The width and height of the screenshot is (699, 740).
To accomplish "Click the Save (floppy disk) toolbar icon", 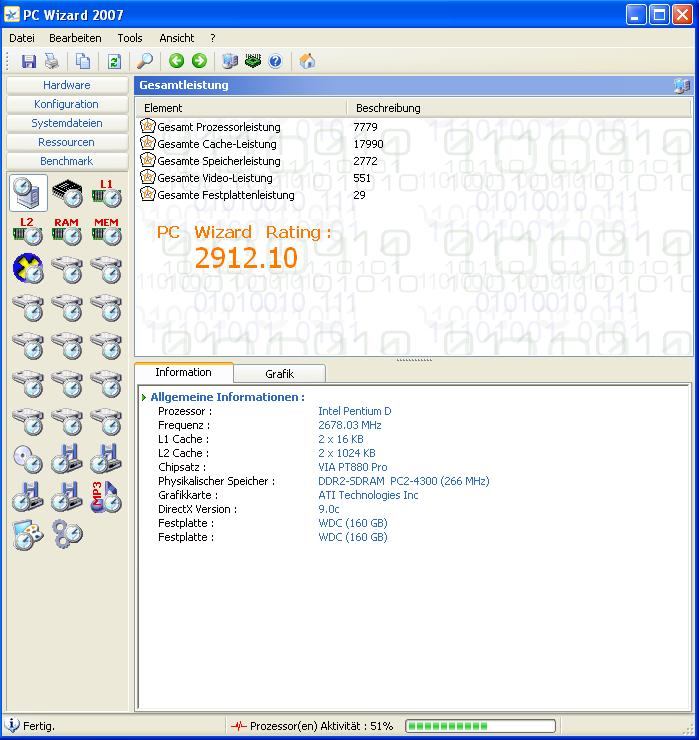I will (28, 61).
